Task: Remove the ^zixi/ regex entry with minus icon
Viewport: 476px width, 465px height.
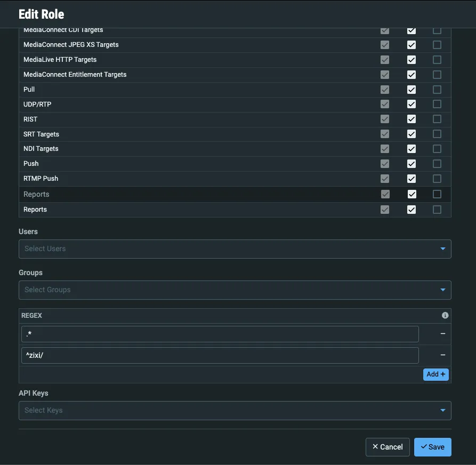Action: [442, 355]
